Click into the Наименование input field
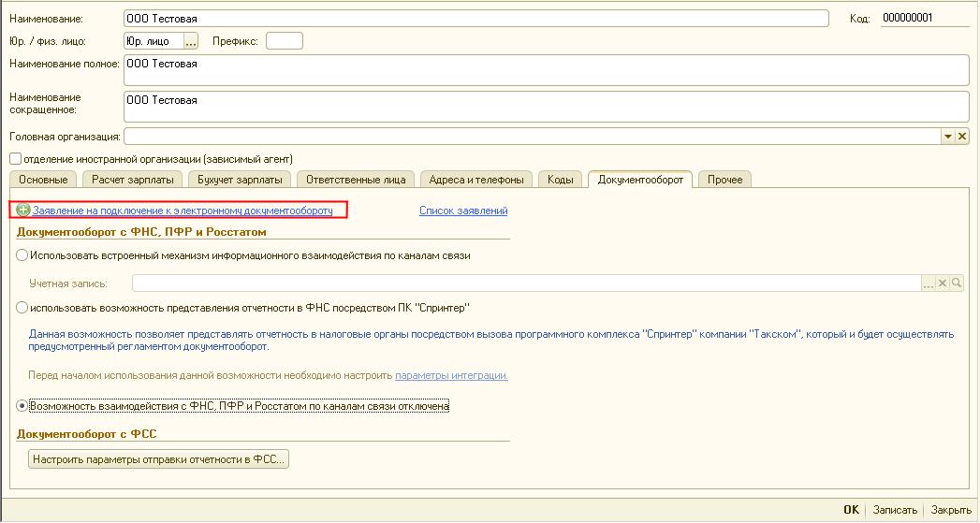The width and height of the screenshot is (980, 523). click(476, 19)
